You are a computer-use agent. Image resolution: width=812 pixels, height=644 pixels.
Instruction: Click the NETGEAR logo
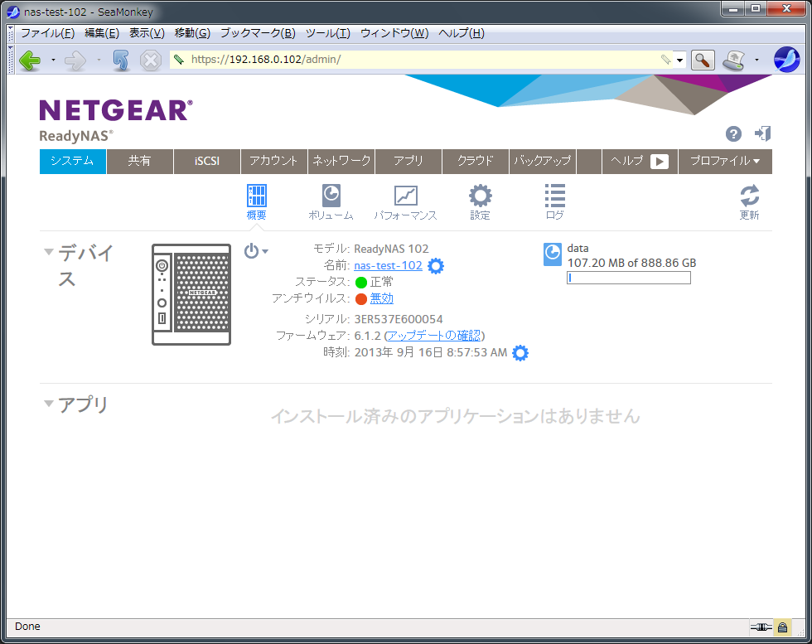click(x=116, y=110)
